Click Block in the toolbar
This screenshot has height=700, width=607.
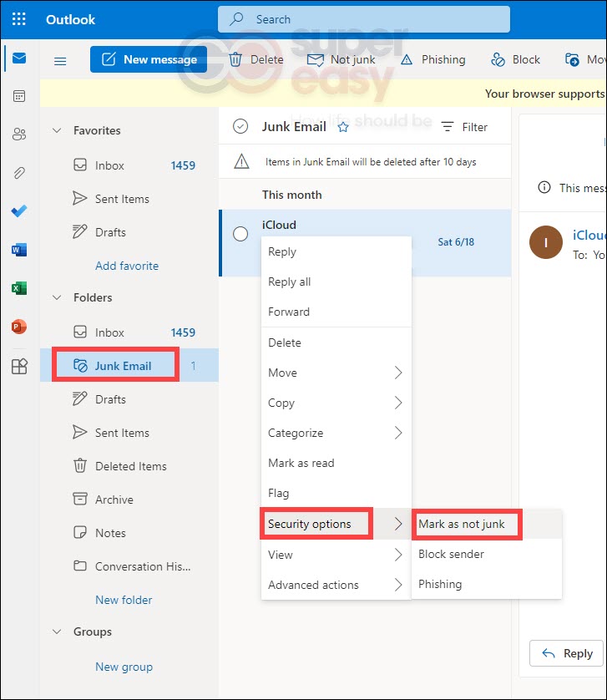click(515, 59)
